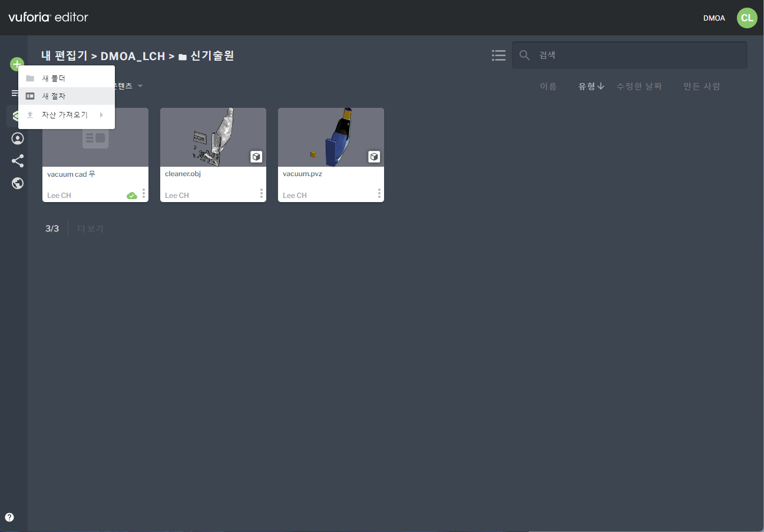Image resolution: width=764 pixels, height=532 pixels.
Task: Click the globe icon in left sidebar
Action: click(x=18, y=183)
